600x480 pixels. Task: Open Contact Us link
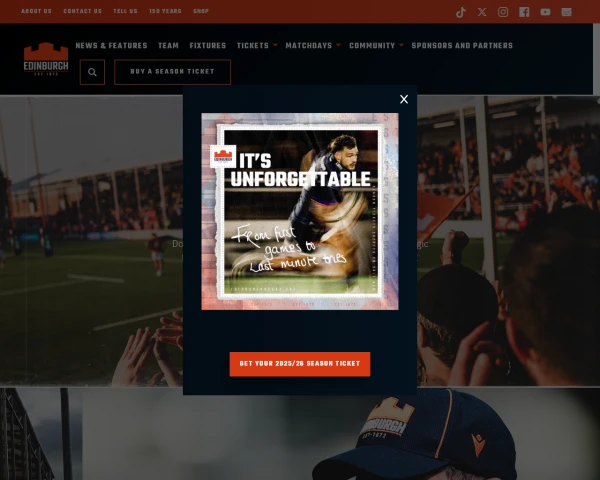[83, 11]
